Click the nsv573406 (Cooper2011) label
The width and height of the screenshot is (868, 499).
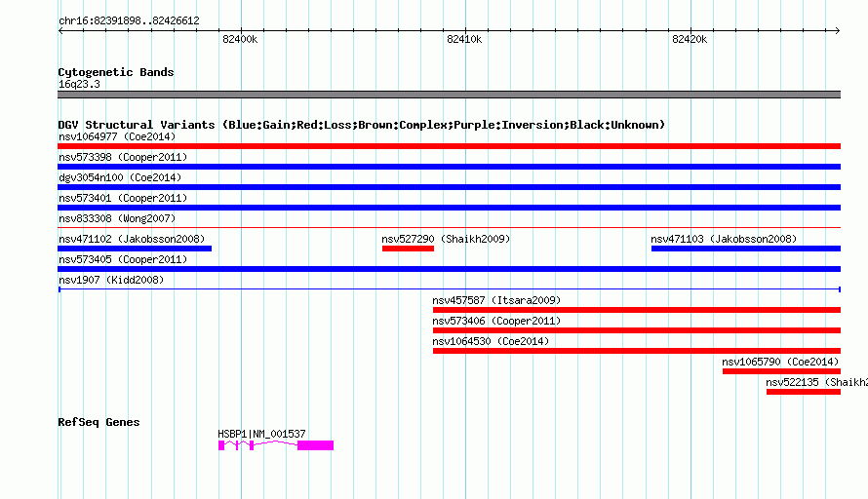496,321
